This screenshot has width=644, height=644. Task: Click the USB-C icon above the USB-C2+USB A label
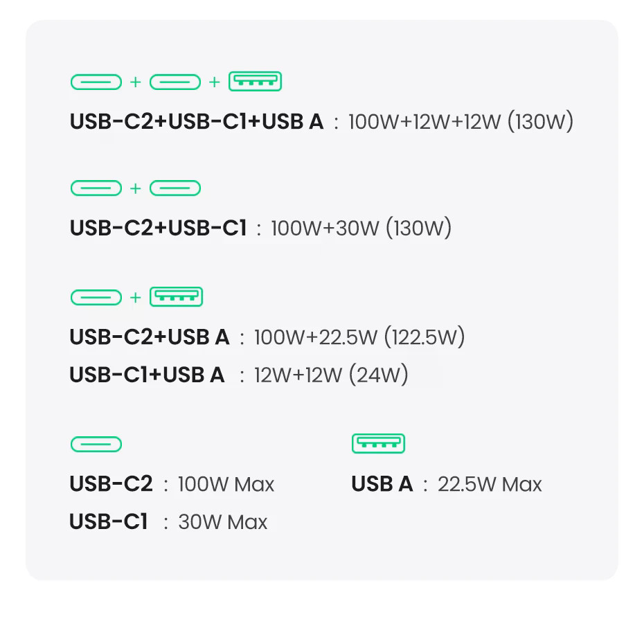96,298
